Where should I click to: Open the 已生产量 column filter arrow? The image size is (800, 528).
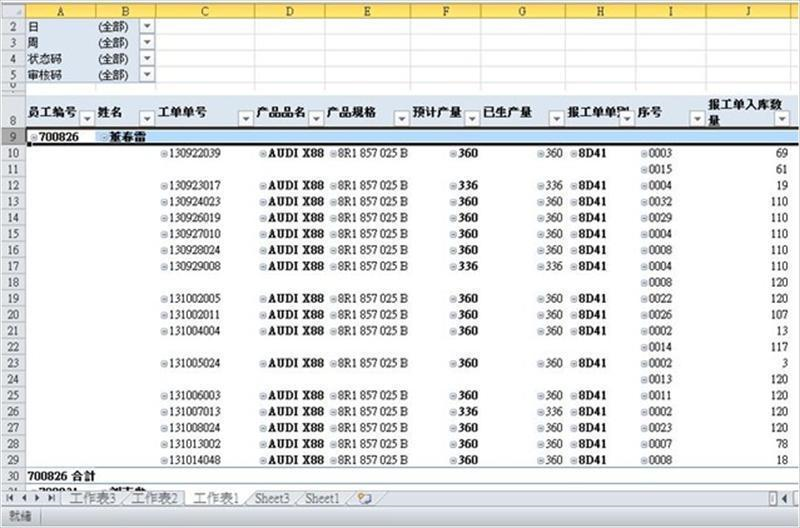point(557,119)
